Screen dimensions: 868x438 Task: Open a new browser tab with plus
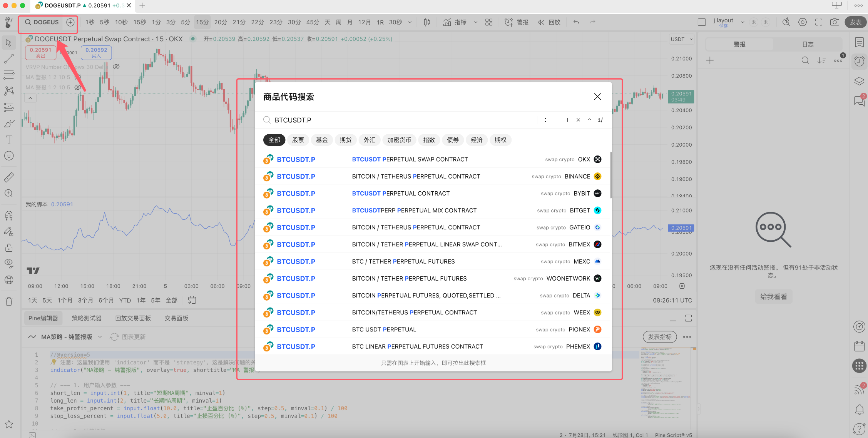[x=142, y=5]
